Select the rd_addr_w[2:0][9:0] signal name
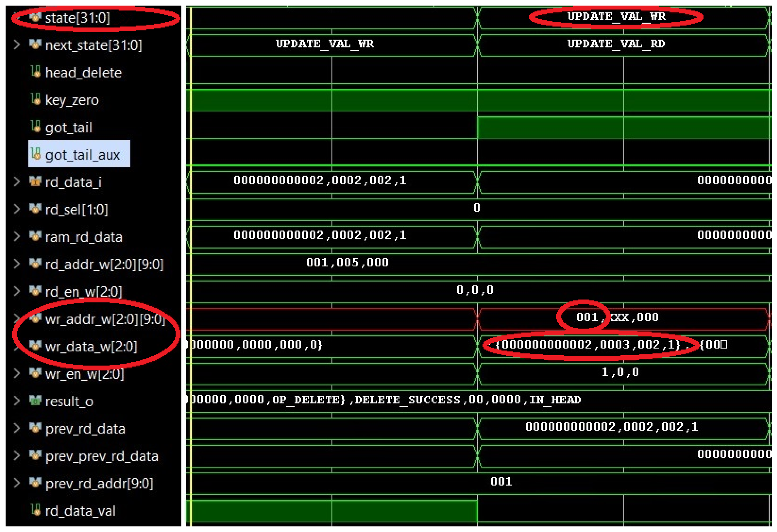777x532 pixels. coord(104,264)
